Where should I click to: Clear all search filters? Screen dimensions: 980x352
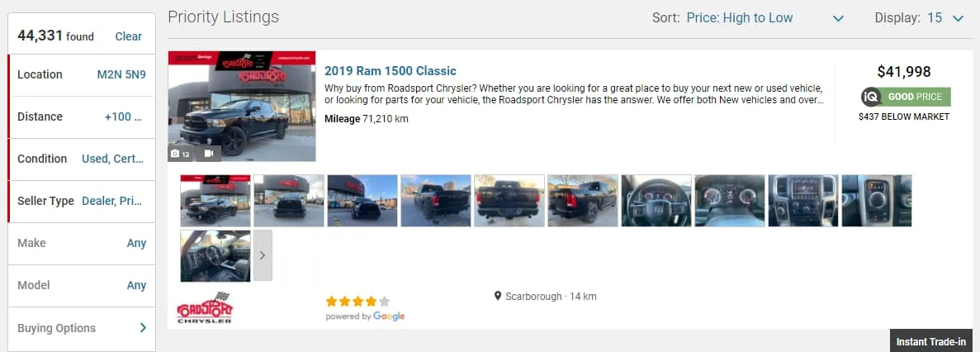click(128, 36)
